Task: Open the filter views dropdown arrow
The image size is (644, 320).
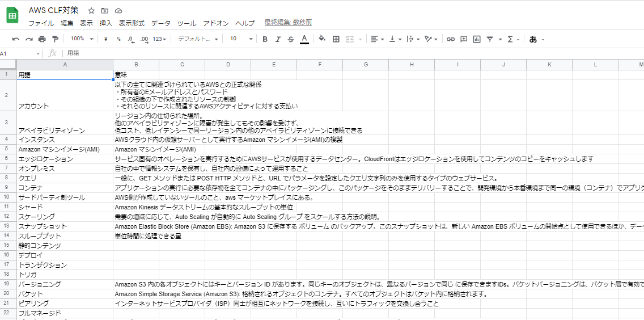Action: pos(500,40)
